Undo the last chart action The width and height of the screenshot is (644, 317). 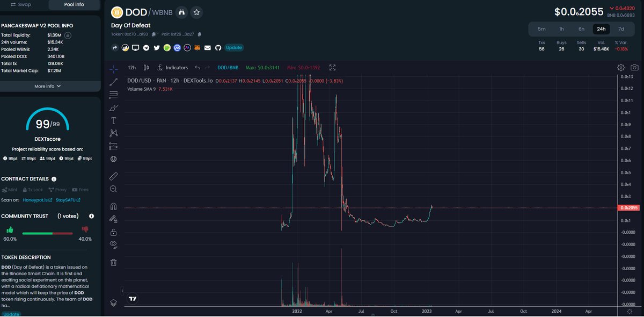[197, 68]
